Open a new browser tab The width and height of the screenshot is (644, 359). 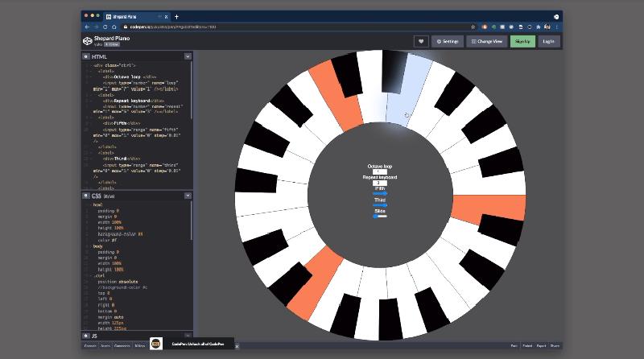coord(176,16)
